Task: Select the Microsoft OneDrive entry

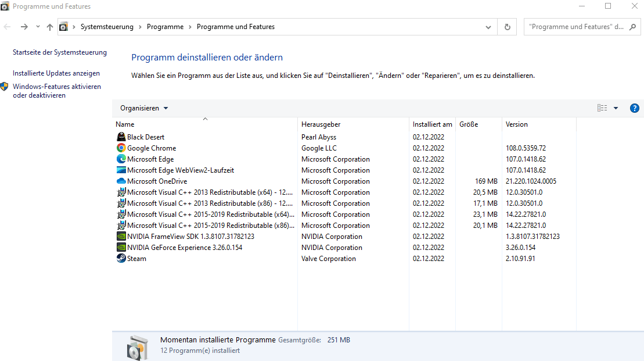Action: pos(157,181)
